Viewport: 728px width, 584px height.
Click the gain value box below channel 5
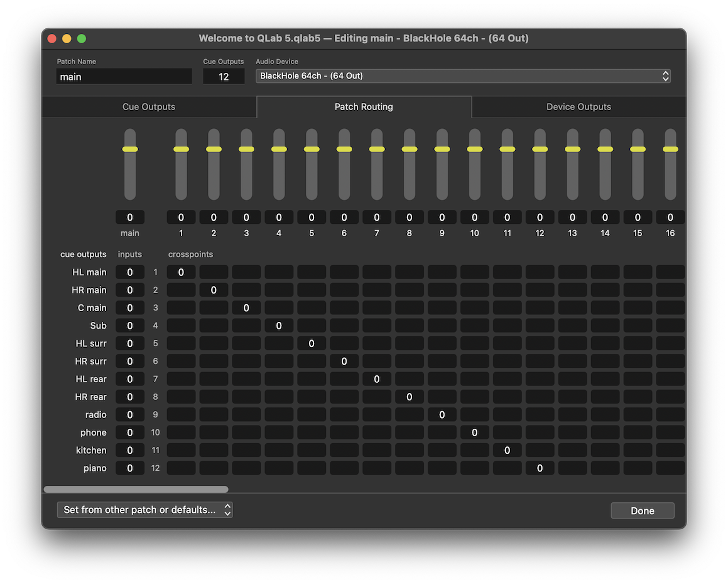(x=311, y=216)
